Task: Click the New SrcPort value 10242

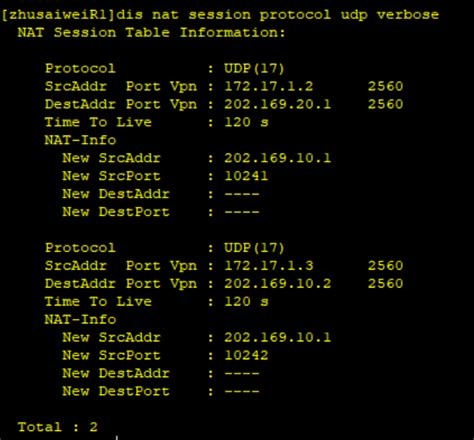Action: [x=246, y=355]
